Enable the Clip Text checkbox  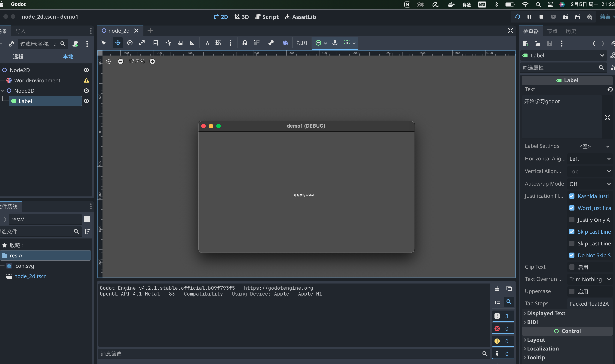[572, 267]
